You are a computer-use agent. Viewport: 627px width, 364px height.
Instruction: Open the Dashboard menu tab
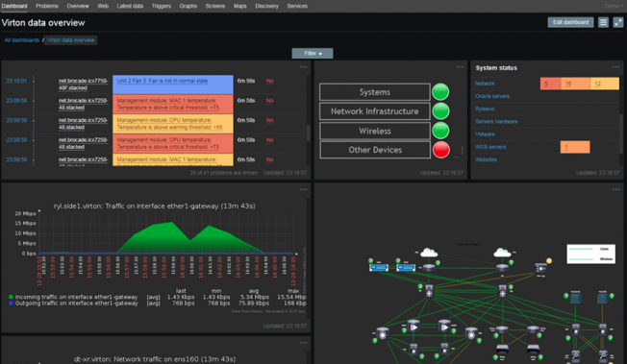coord(14,6)
